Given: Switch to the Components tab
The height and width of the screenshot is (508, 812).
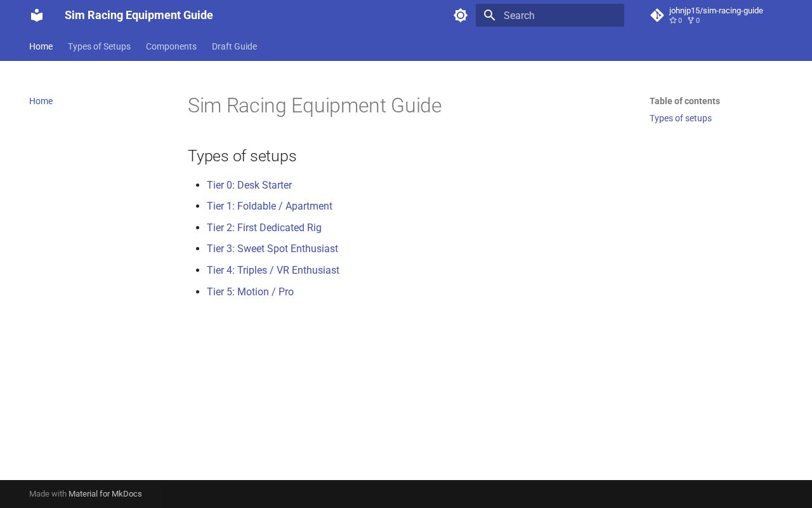Looking at the screenshot, I should point(171,46).
